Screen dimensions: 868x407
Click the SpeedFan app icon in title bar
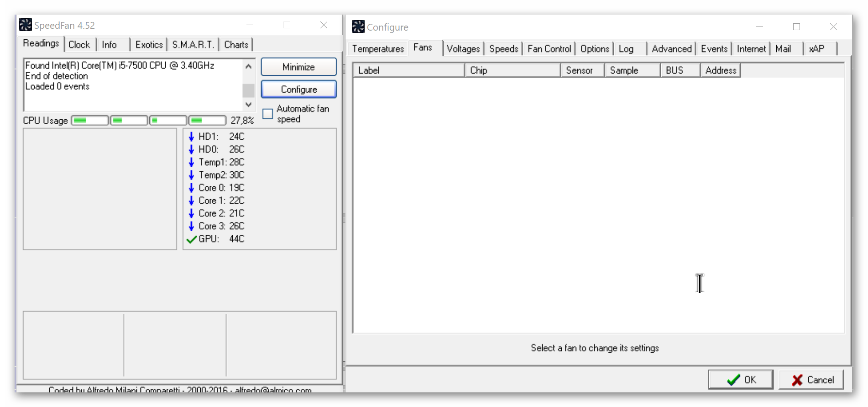(x=26, y=25)
